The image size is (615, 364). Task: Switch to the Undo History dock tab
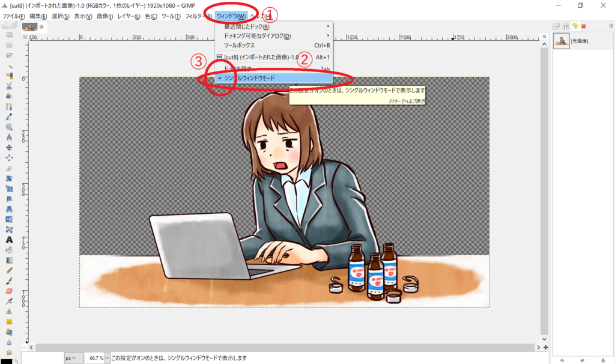(575, 26)
